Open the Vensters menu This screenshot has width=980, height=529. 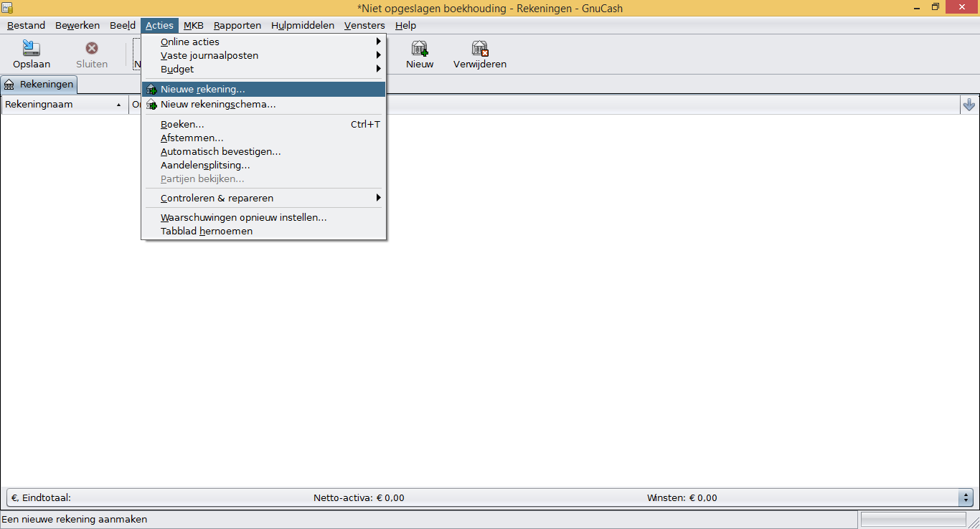(364, 25)
